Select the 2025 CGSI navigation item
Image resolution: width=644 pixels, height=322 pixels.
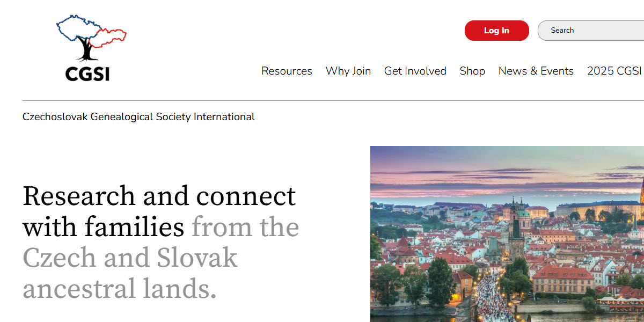coord(613,71)
